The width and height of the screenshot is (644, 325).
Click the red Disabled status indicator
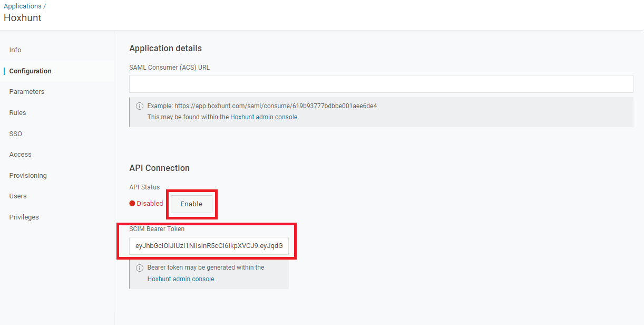click(x=147, y=204)
